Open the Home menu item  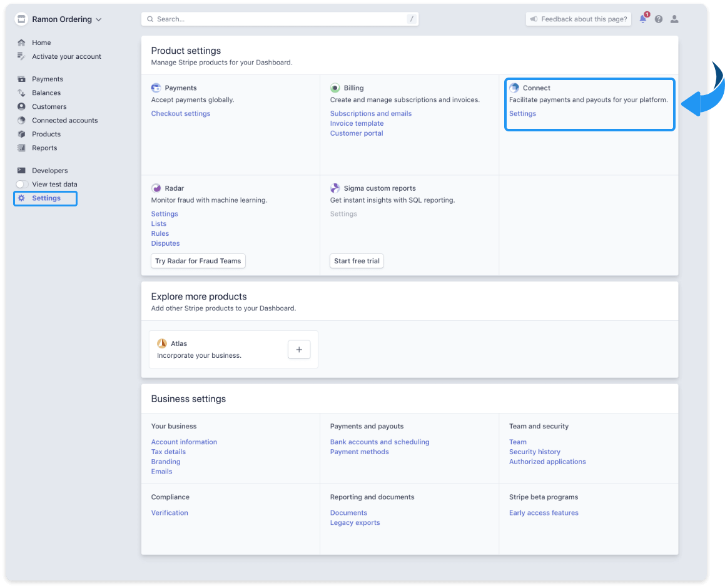coord(42,43)
